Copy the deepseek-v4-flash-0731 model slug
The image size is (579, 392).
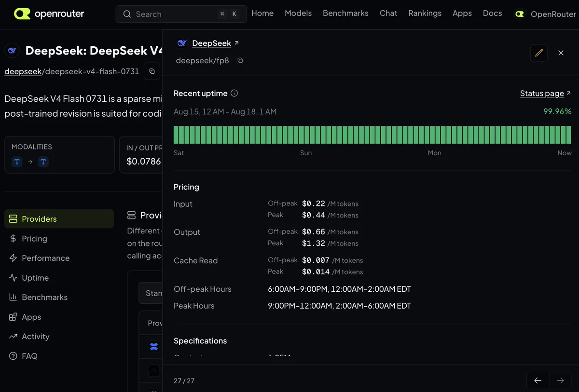[x=152, y=71]
